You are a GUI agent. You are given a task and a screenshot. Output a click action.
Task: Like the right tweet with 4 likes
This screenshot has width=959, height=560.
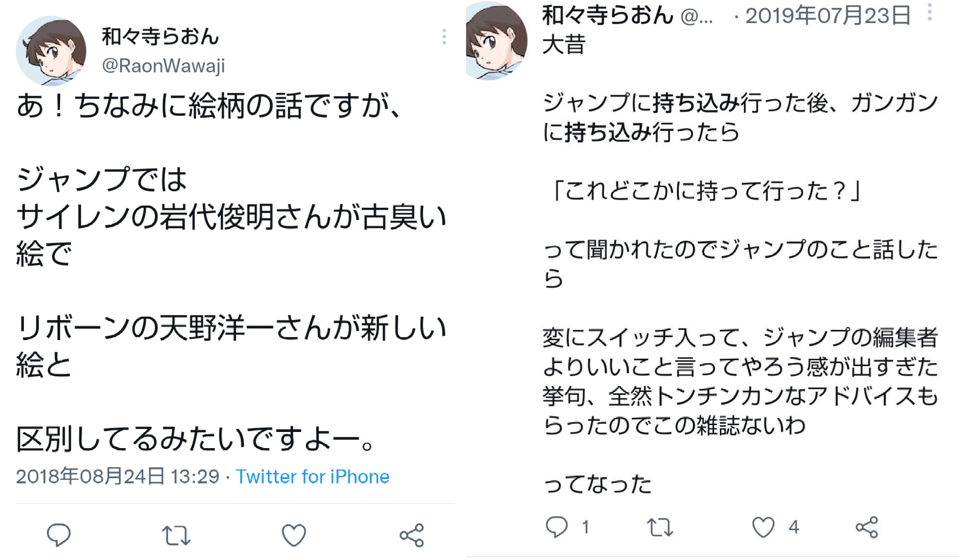[763, 527]
